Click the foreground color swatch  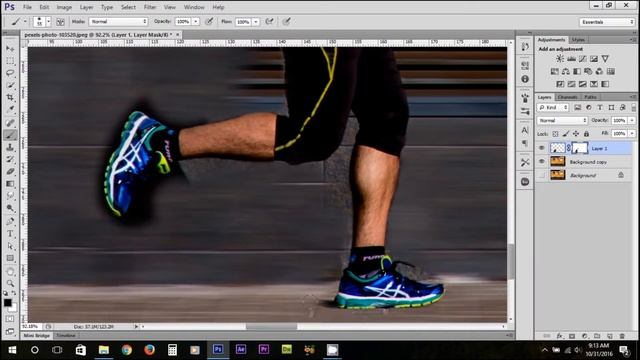pyautogui.click(x=8, y=302)
